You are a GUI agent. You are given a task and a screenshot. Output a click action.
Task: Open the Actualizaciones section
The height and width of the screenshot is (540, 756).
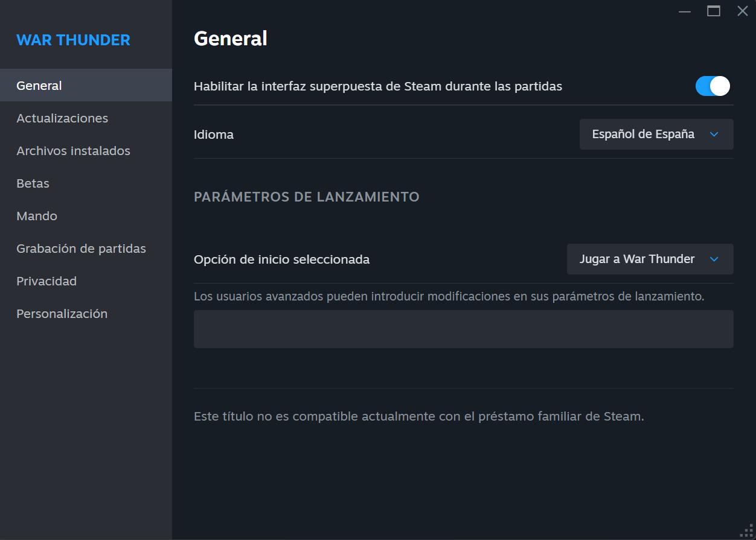[x=62, y=118]
